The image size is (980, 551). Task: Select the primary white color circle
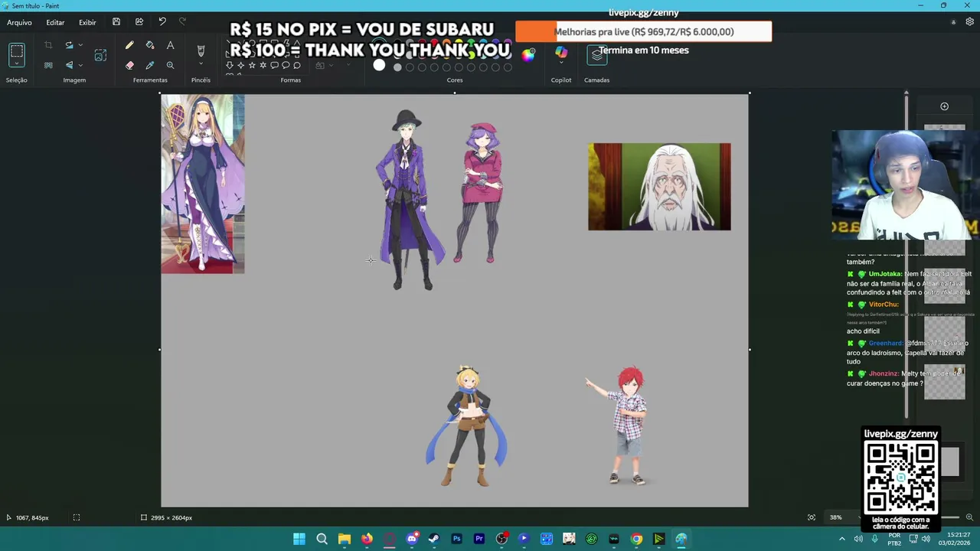[379, 66]
